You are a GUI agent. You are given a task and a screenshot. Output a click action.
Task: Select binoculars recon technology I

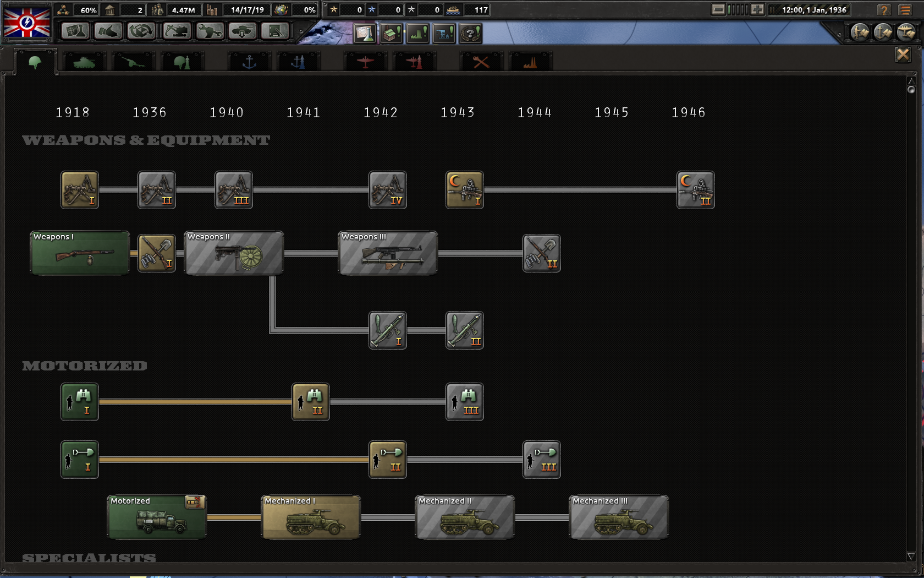point(80,402)
